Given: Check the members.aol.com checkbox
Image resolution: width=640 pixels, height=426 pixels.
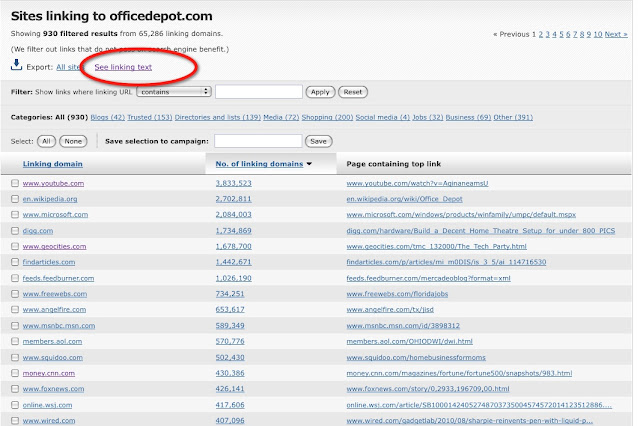Looking at the screenshot, I should 15,341.
